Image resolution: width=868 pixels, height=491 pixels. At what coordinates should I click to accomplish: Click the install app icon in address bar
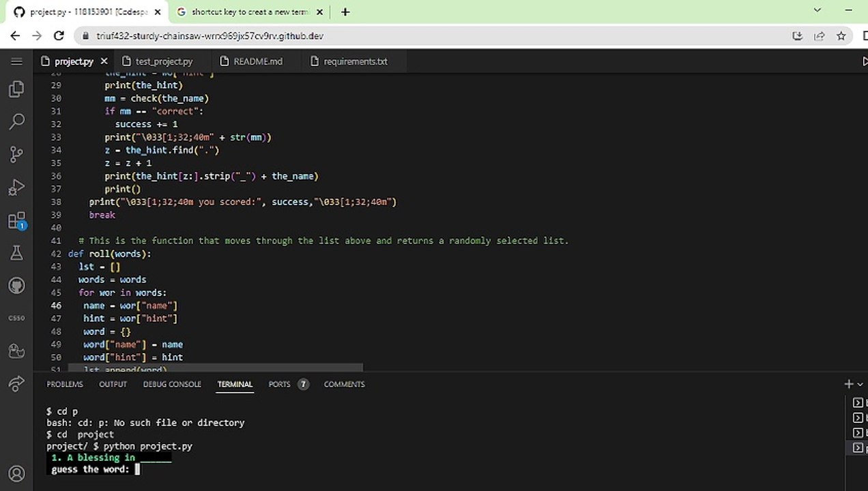(797, 36)
